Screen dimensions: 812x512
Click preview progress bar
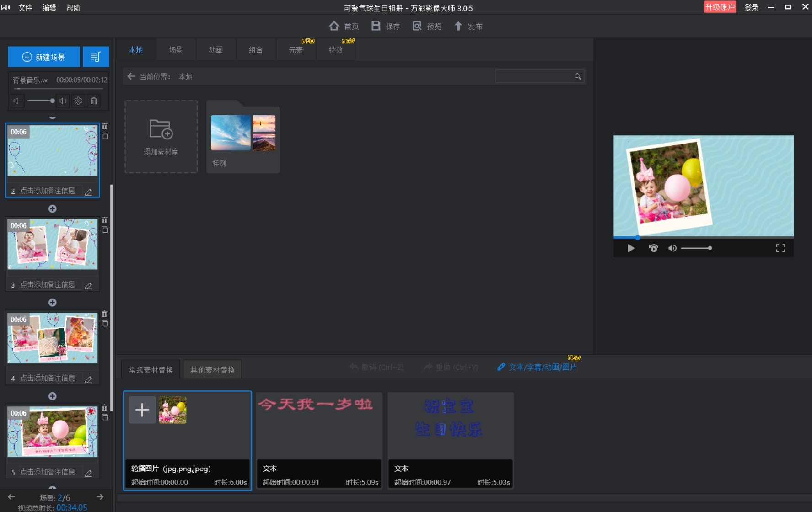tap(704, 238)
